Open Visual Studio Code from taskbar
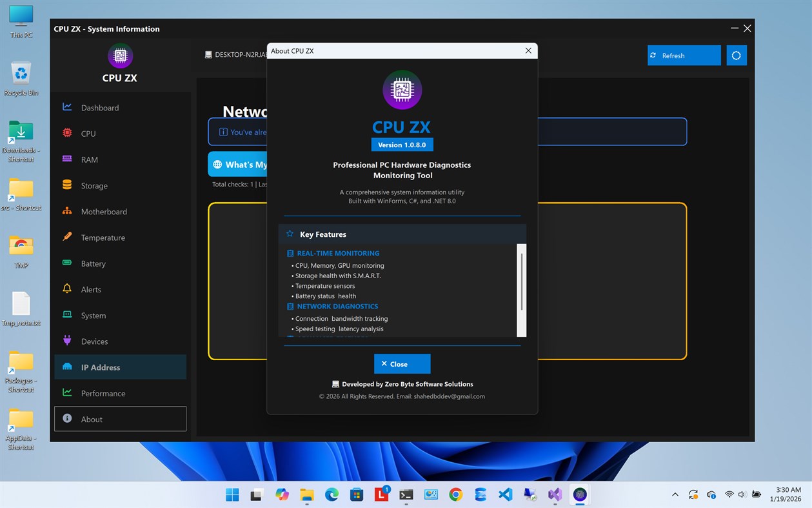 (506, 495)
